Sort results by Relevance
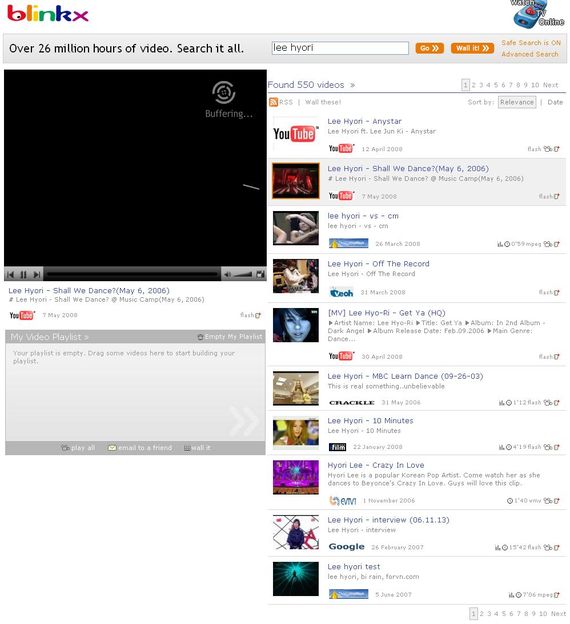 517,102
